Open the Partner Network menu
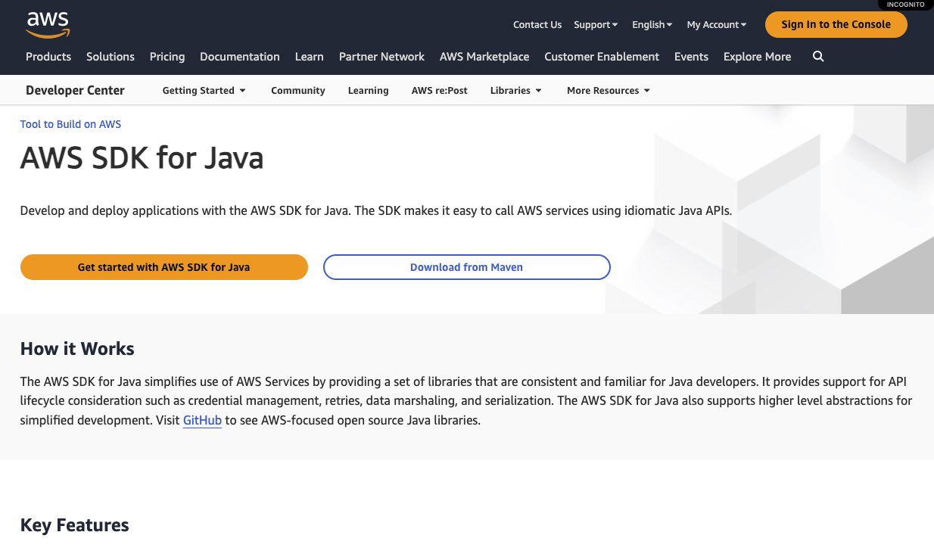 coord(381,57)
